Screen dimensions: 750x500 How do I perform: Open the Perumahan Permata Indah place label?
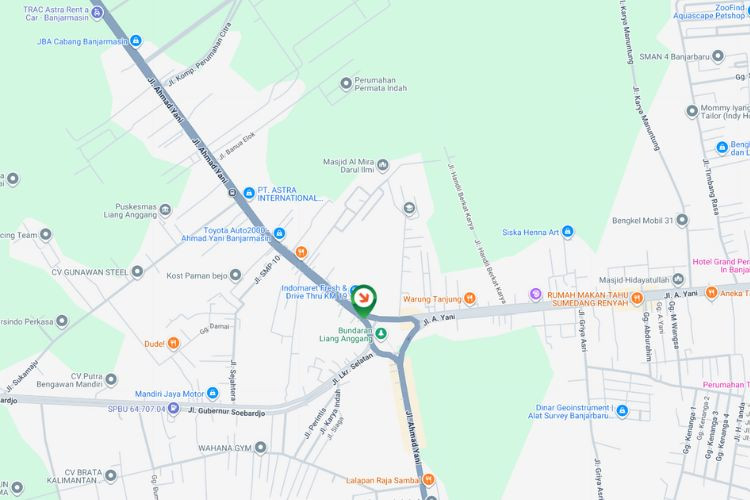(x=380, y=84)
